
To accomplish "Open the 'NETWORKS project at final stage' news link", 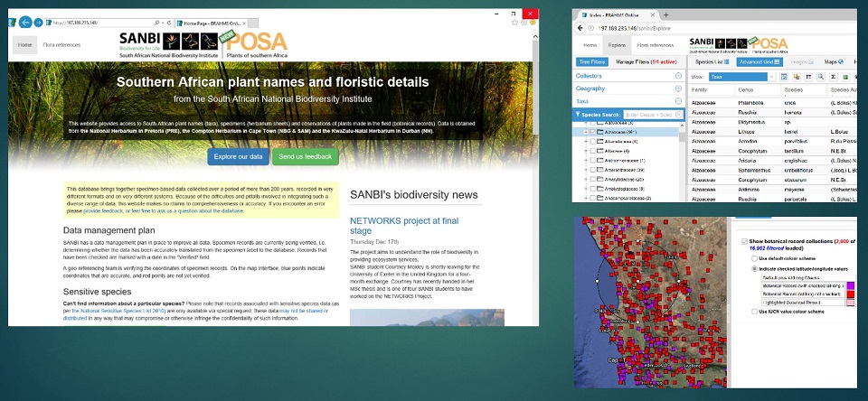I will click(404, 226).
